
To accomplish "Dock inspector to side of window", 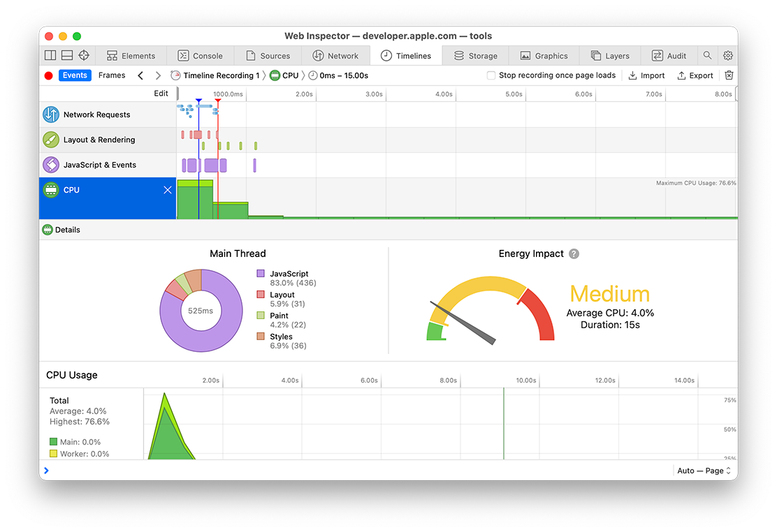I will [x=50, y=56].
